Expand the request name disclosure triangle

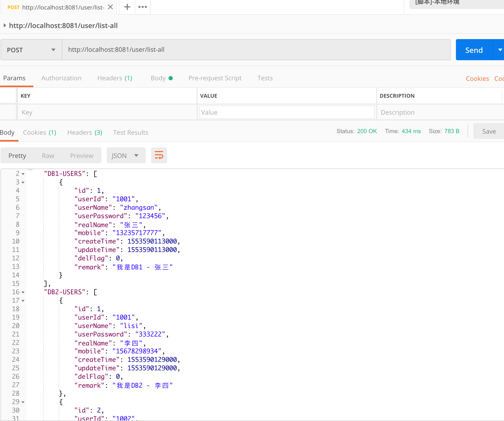[x=4, y=25]
